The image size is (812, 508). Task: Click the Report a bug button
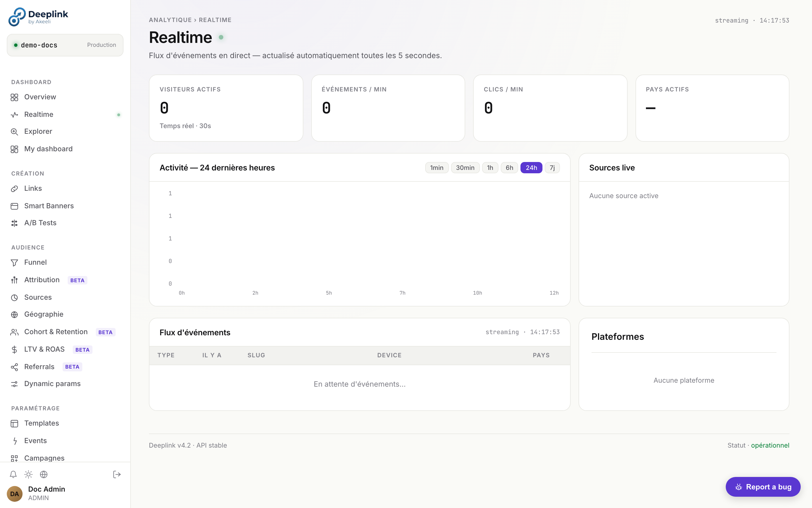[763, 487]
